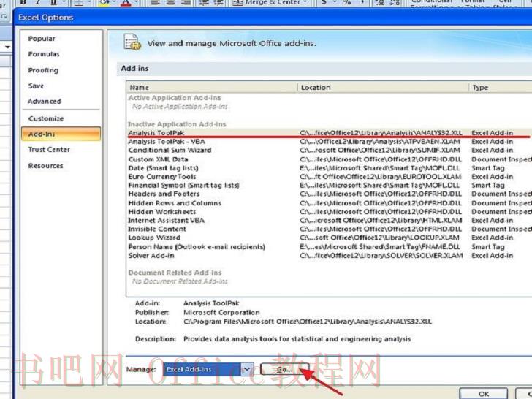This screenshot has width=532, height=399.
Task: Confirm with the OK button
Action: pyautogui.click(x=484, y=394)
